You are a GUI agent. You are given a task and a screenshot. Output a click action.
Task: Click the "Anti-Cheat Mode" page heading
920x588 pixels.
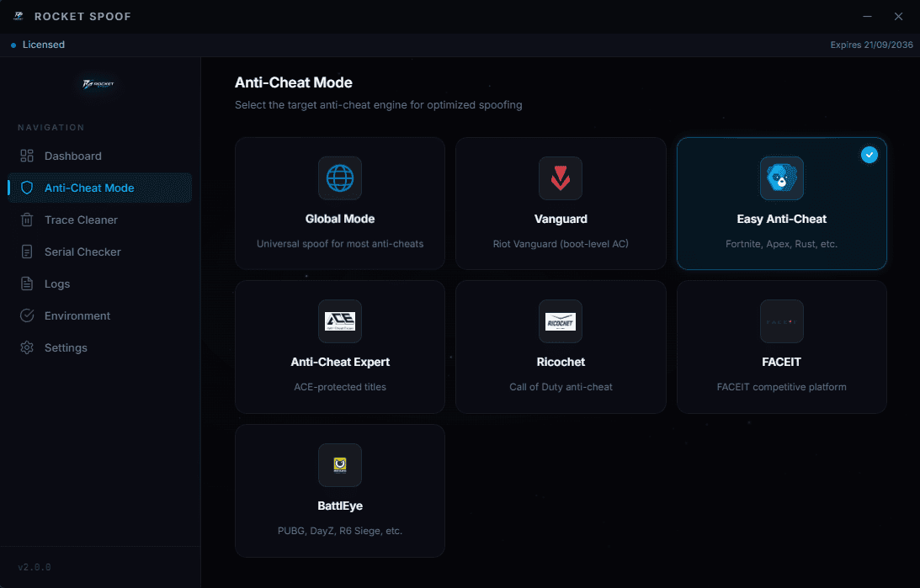pyautogui.click(x=294, y=82)
